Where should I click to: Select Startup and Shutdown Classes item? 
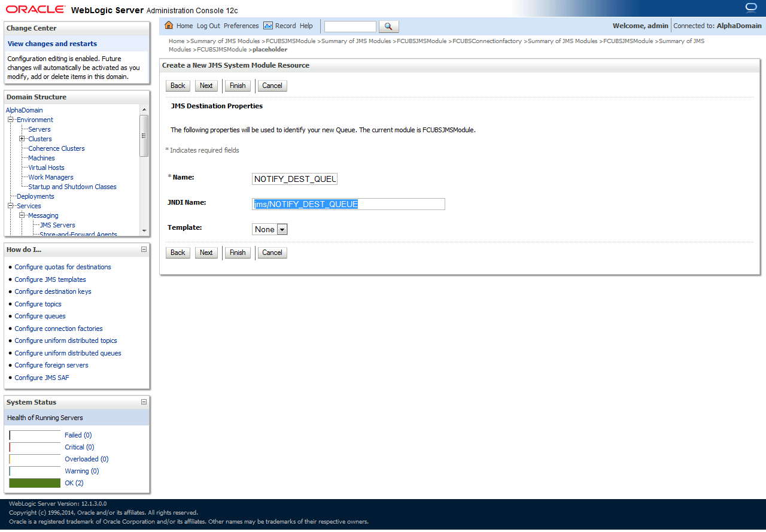[x=72, y=187]
